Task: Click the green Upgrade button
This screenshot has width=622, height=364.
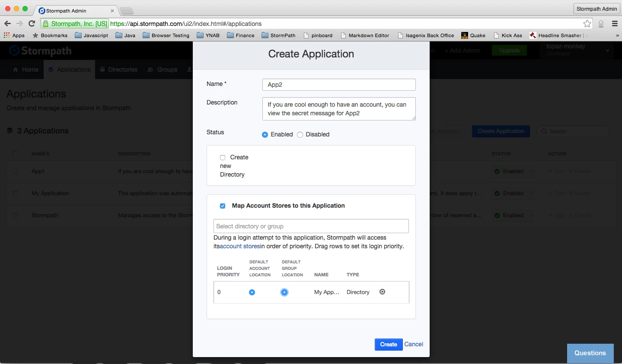Action: click(x=509, y=51)
